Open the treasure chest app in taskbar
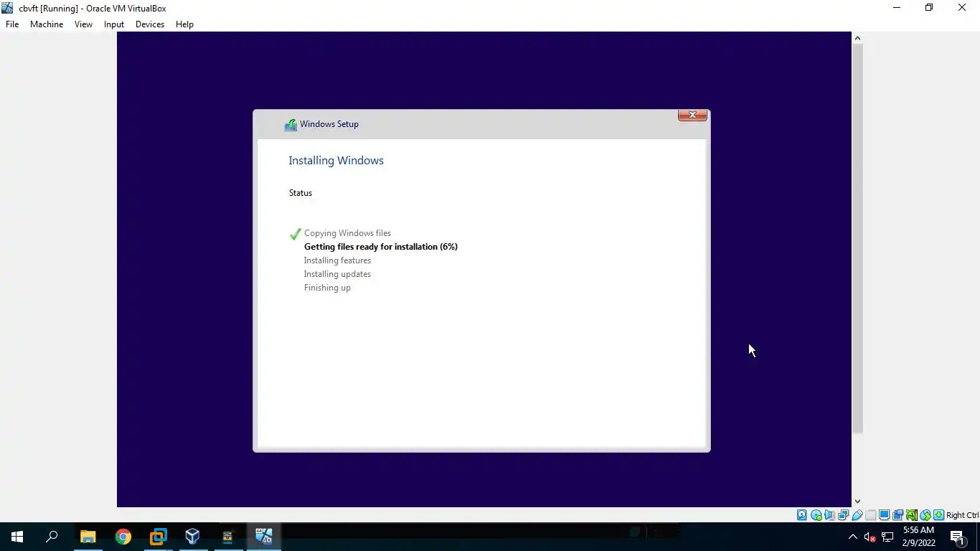The image size is (980, 551). click(x=228, y=537)
